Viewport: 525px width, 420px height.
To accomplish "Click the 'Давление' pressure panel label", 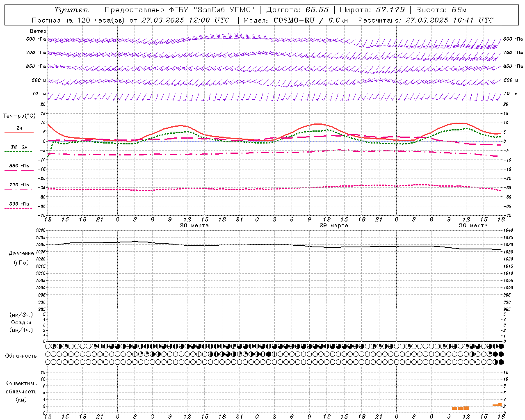I will (21, 253).
